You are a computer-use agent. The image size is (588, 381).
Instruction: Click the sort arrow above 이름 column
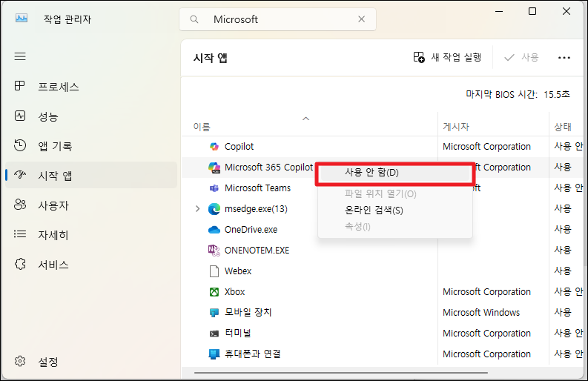pos(305,119)
